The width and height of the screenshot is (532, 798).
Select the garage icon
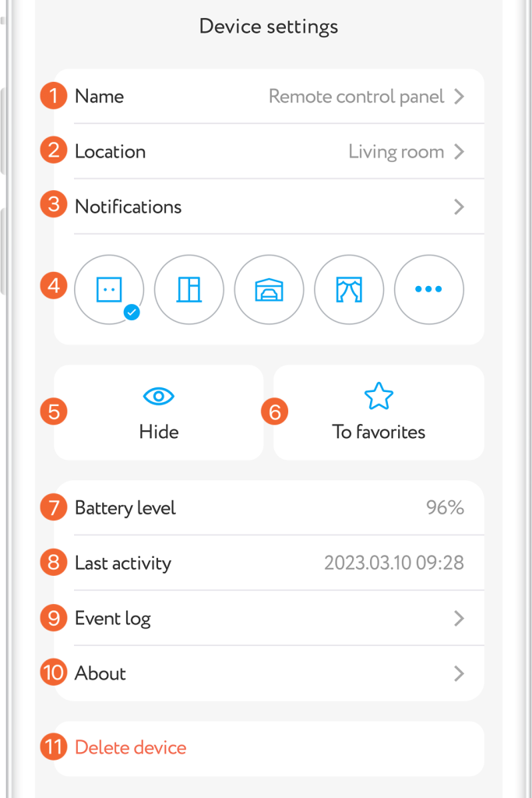click(269, 289)
